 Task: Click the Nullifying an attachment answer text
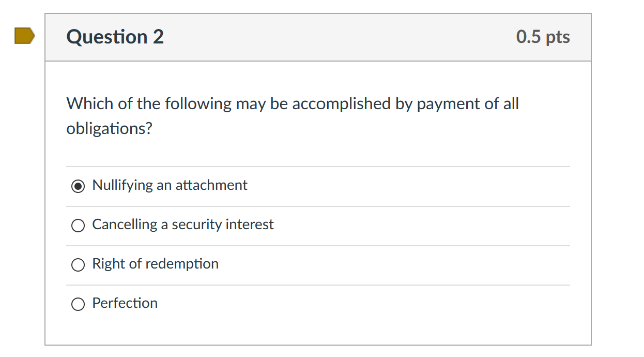pos(170,185)
